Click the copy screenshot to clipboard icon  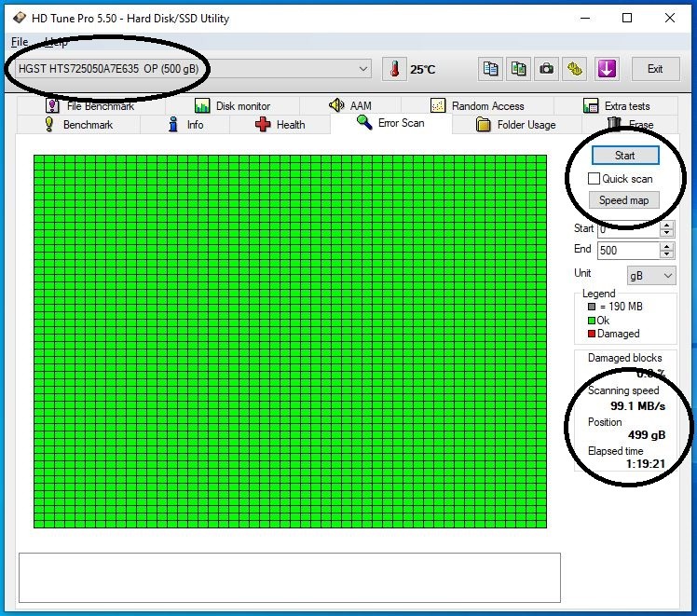point(518,69)
